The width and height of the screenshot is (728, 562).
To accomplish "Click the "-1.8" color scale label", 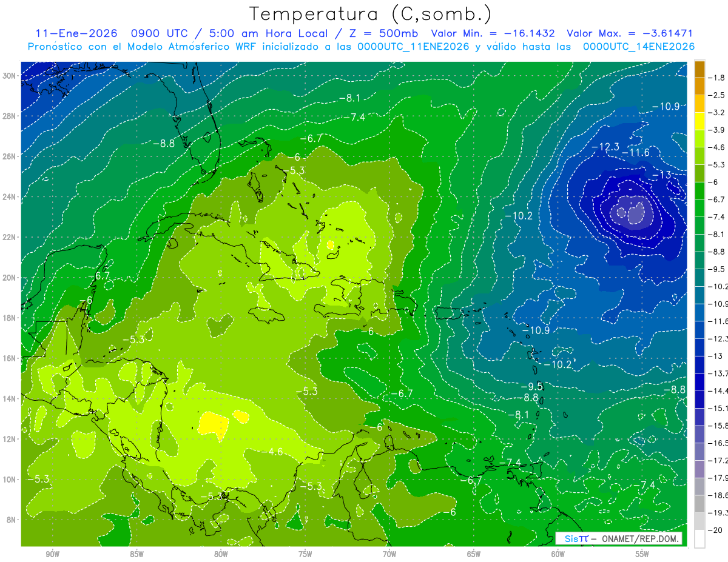I will [x=718, y=78].
